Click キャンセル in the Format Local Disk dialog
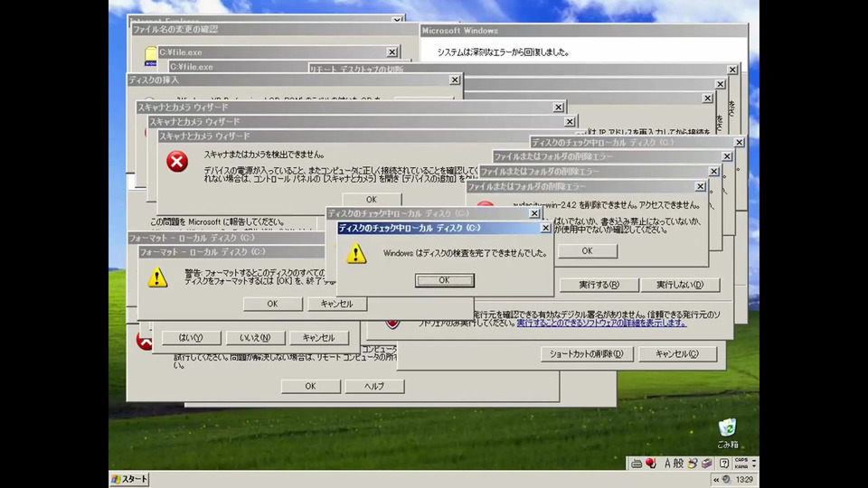Viewport: 868px width, 488px height. pos(336,304)
